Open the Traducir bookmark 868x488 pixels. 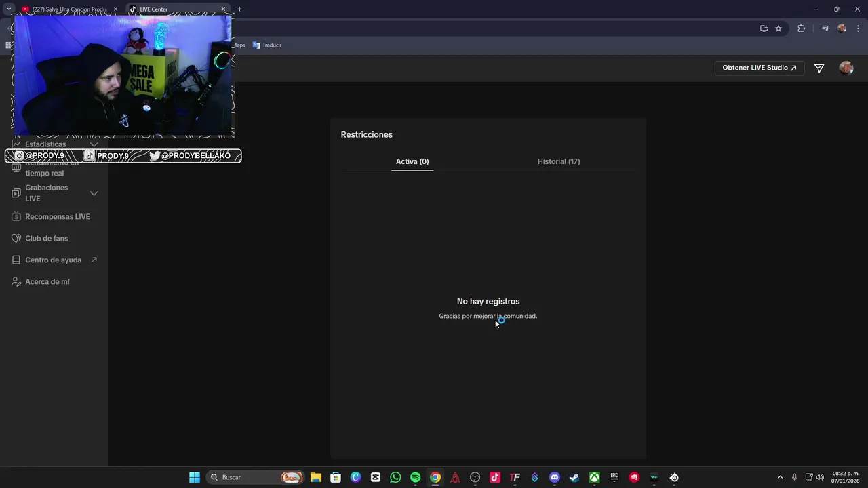pos(267,45)
